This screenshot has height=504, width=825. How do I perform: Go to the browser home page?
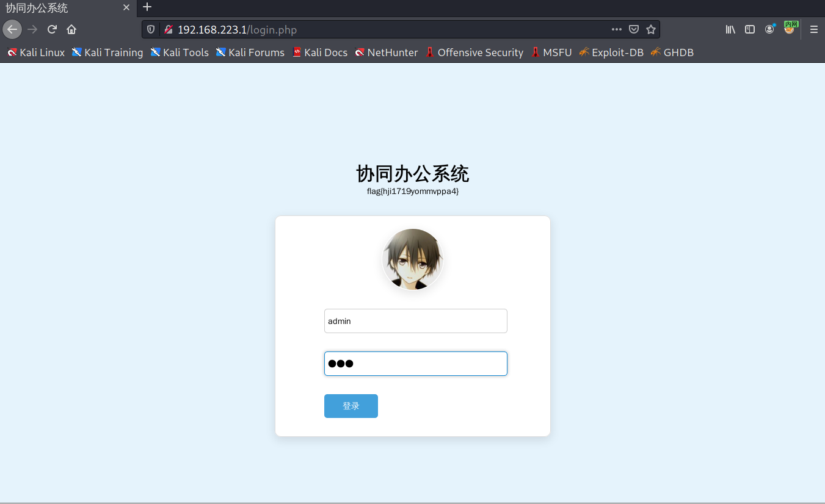pyautogui.click(x=71, y=29)
